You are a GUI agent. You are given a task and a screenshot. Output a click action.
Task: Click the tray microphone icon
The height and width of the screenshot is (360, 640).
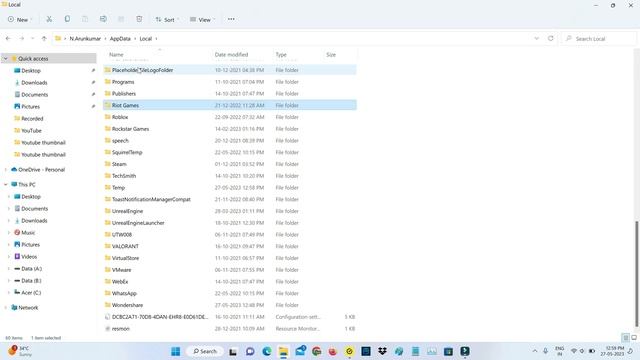click(545, 351)
